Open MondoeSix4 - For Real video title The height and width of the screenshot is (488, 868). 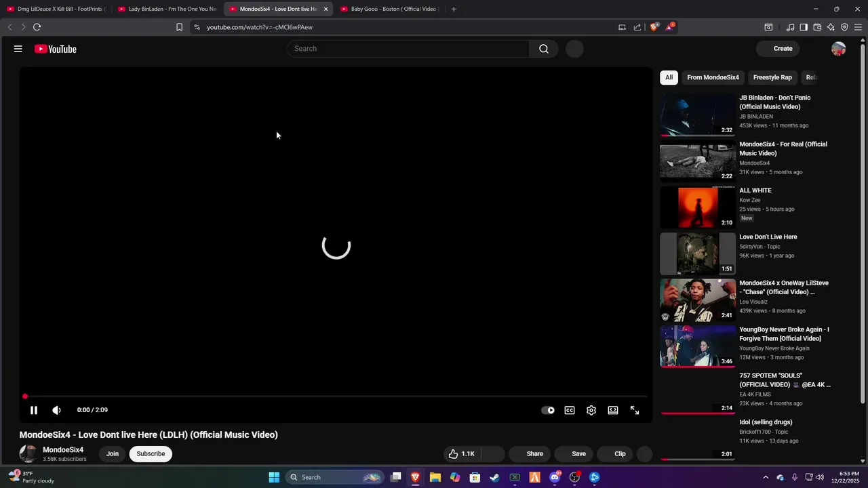[x=783, y=148]
